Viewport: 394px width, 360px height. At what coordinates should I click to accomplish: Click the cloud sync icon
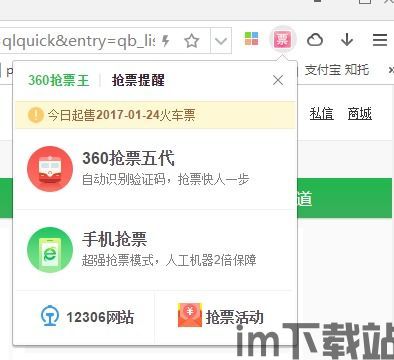315,40
